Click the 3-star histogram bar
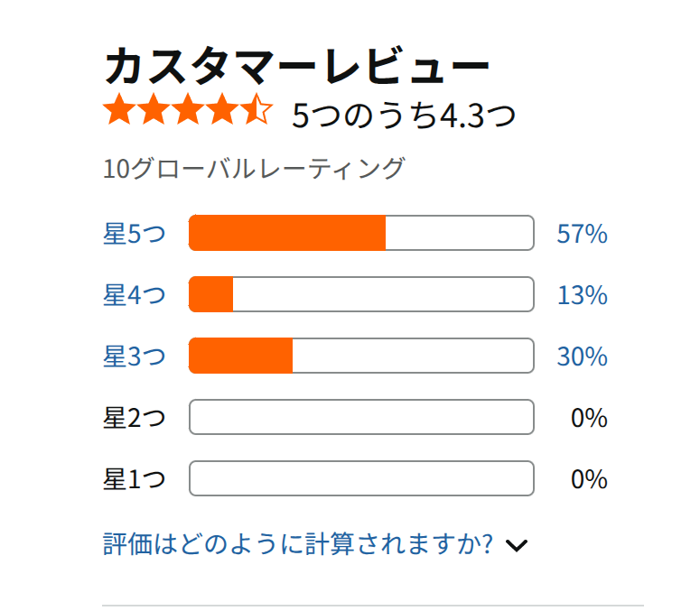Viewport: 700px width, 611px height. point(361,356)
